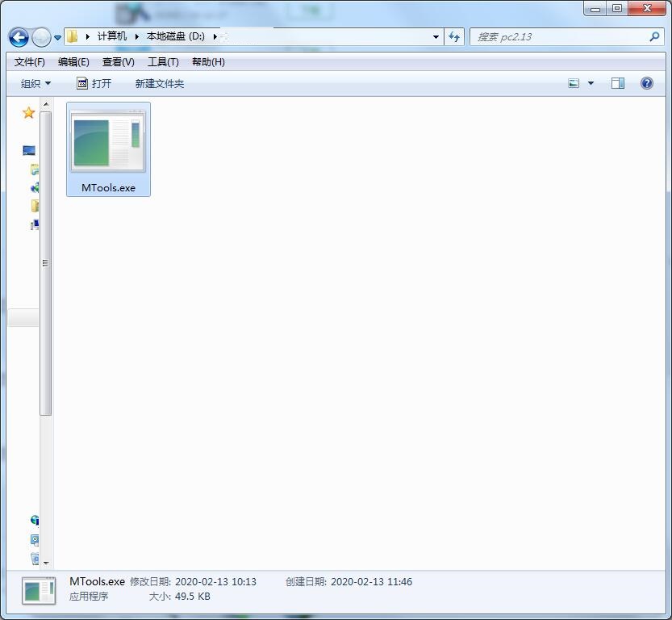Expand the arrow before 计算机 breadcrumb

[87, 37]
